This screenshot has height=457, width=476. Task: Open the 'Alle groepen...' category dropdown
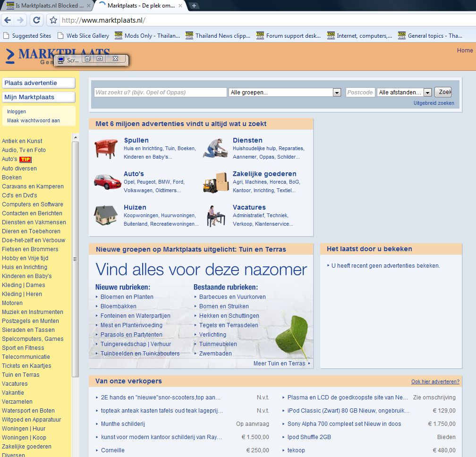coord(285,92)
